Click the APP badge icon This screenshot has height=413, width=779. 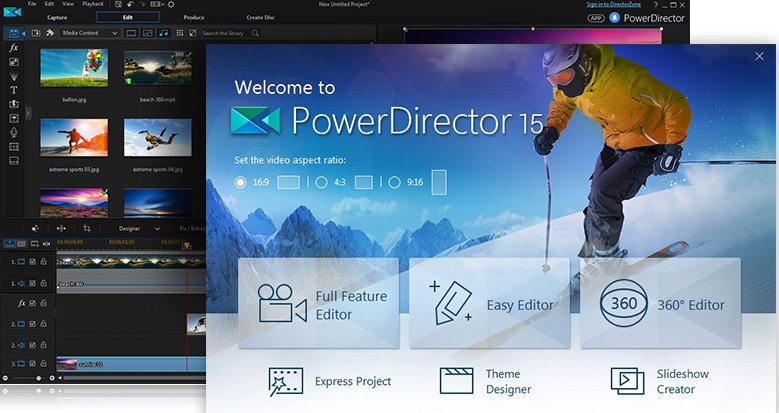pyautogui.click(x=596, y=18)
